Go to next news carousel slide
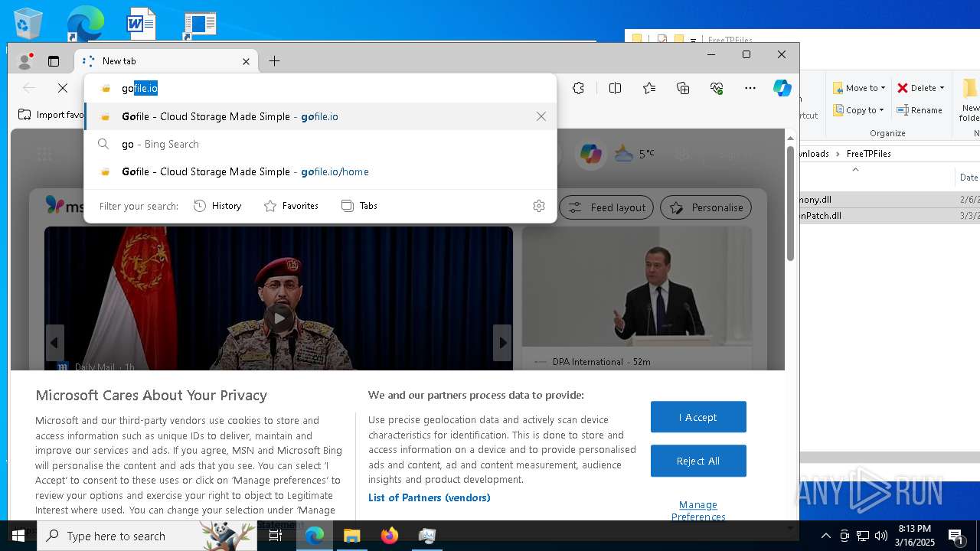 coord(502,343)
